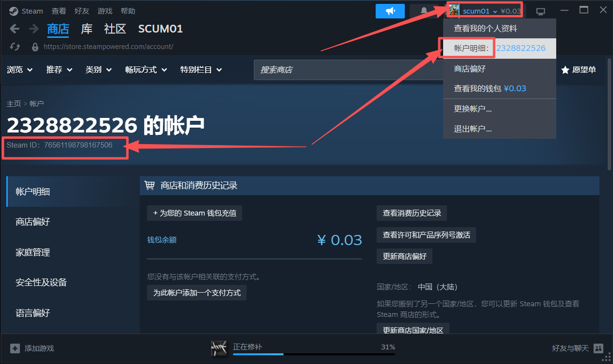Image resolution: width=613 pixels, height=364 pixels.
Task: Click 查看消费历史记录 button
Action: pyautogui.click(x=412, y=213)
